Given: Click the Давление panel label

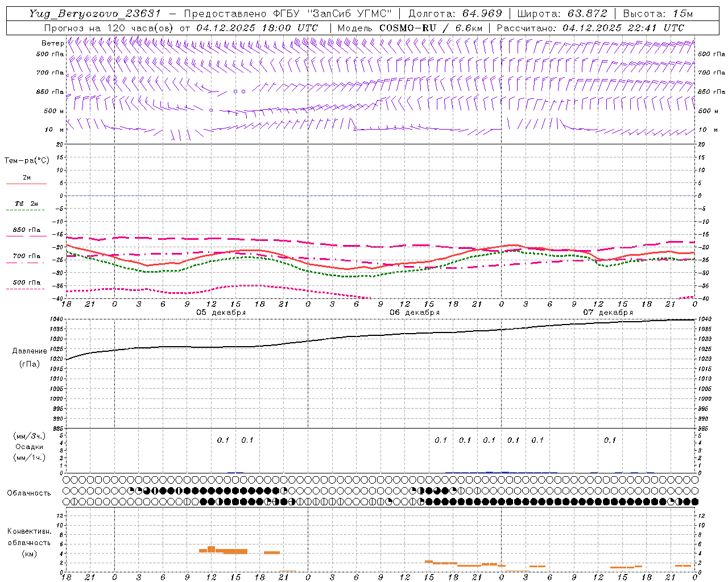Looking at the screenshot, I should pos(29,351).
